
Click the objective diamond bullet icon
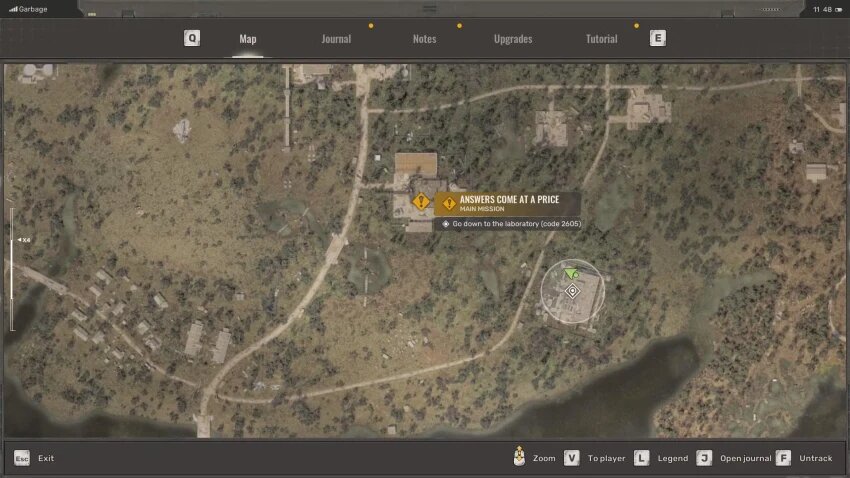click(446, 224)
